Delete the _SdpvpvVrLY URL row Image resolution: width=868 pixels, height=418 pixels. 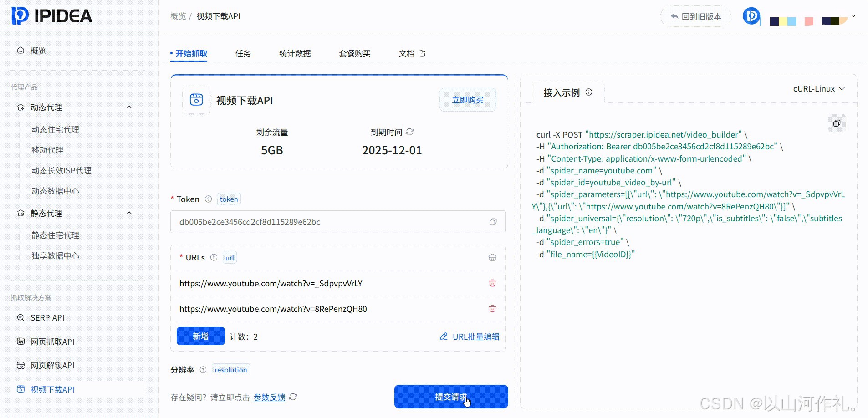tap(492, 283)
